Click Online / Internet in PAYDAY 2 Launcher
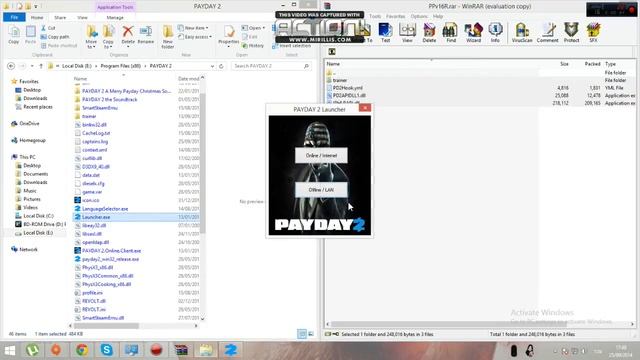The image size is (640, 360). tap(321, 156)
